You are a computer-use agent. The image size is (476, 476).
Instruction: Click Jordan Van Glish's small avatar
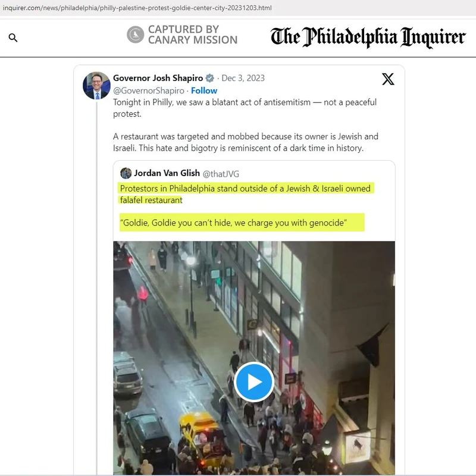[x=126, y=173]
